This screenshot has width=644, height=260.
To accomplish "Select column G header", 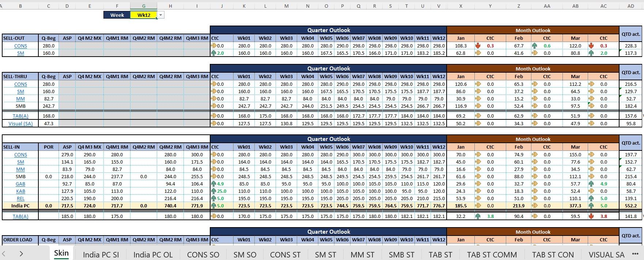I will (144, 6).
